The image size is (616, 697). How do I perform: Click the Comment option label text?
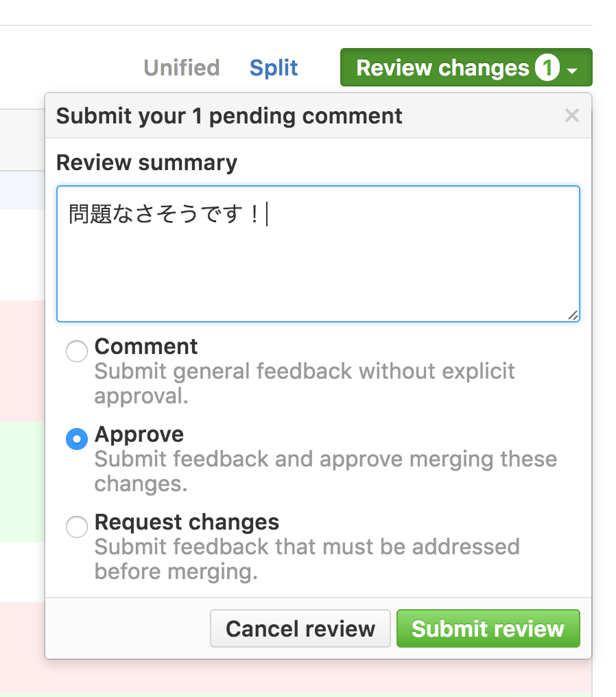145,347
